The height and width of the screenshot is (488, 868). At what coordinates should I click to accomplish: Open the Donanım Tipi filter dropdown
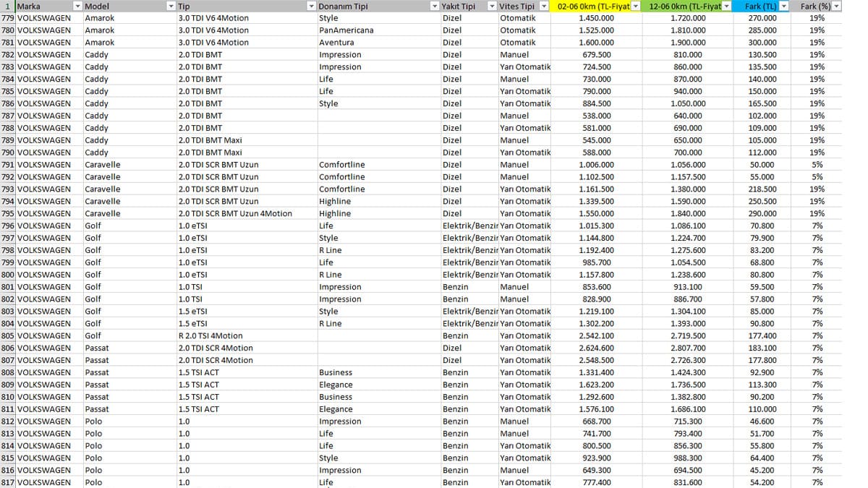[434, 6]
